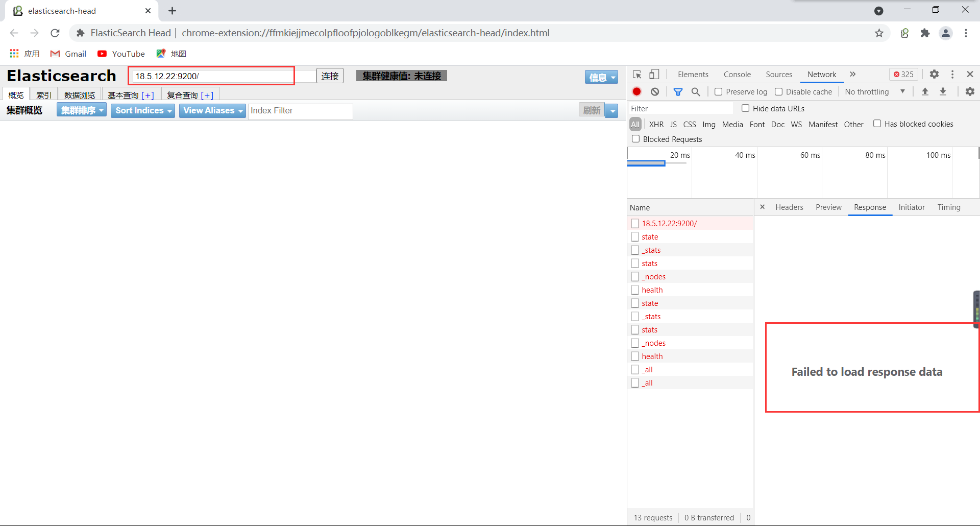Click the red record network log button
Viewport: 980px width, 526px height.
636,92
